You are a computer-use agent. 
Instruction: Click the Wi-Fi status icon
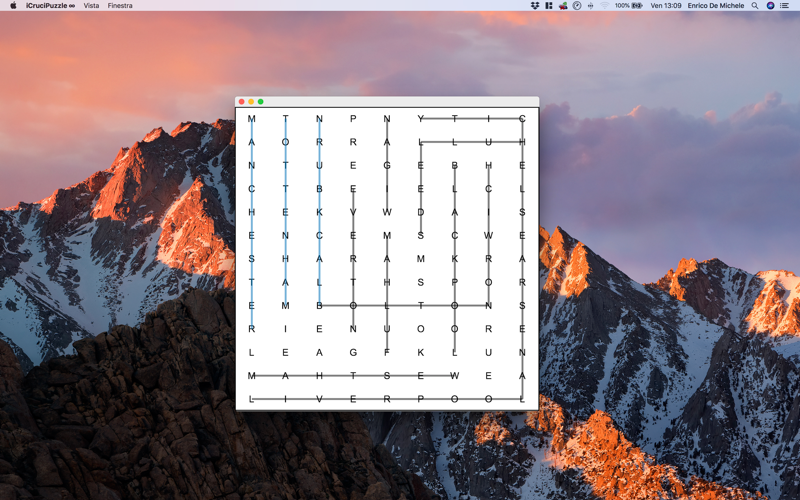(605, 6)
